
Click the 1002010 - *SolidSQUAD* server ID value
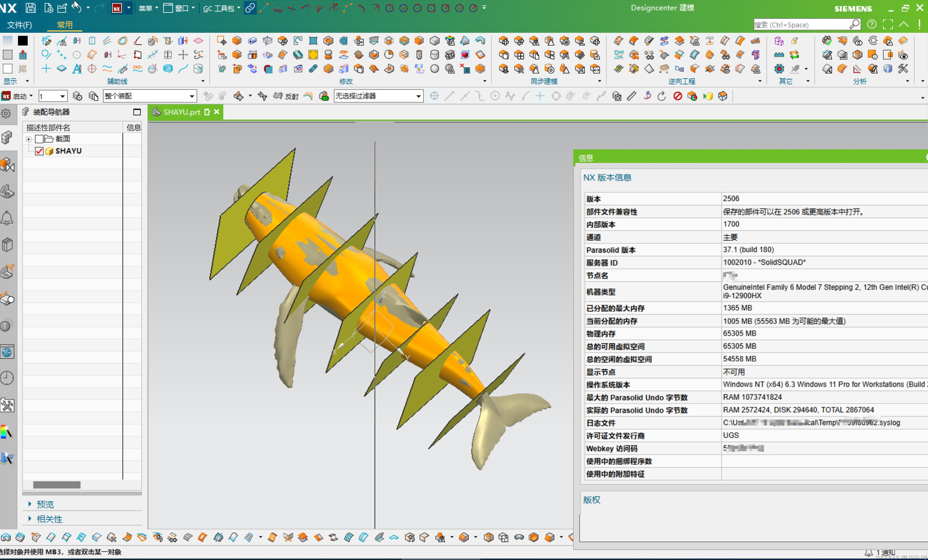pyautogui.click(x=764, y=262)
